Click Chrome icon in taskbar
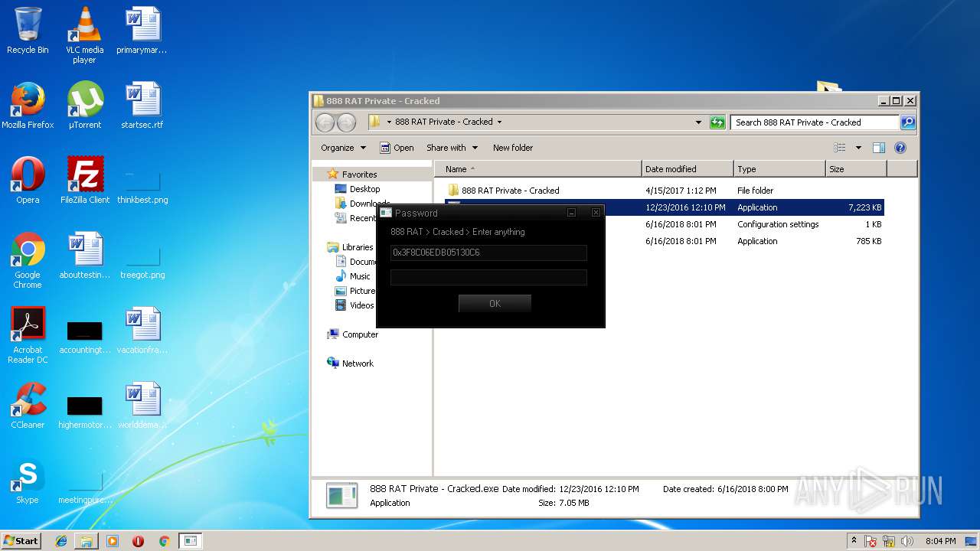Viewport: 980px width, 551px height. point(164,541)
